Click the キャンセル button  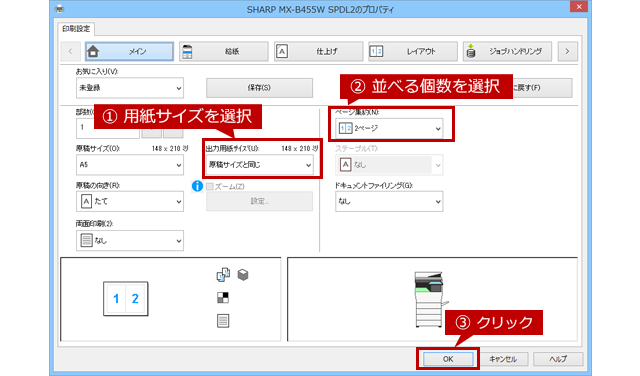tap(503, 359)
